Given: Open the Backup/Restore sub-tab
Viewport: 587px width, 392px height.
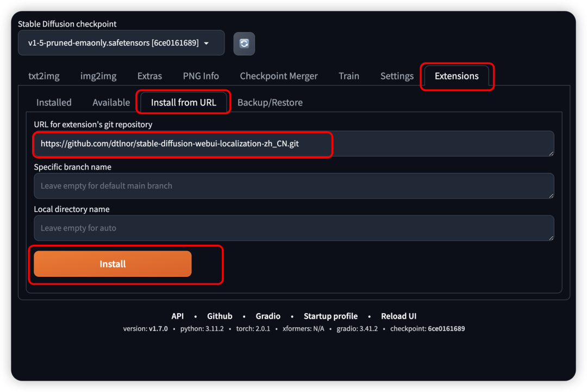Looking at the screenshot, I should (x=270, y=102).
